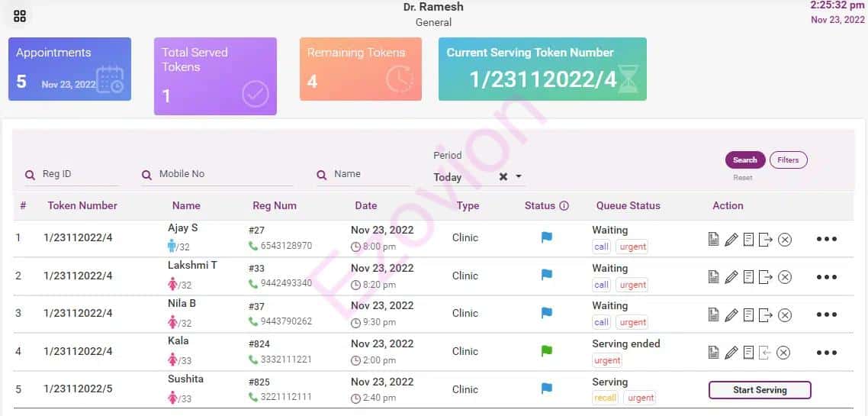Image resolution: width=868 pixels, height=416 pixels.
Task: Open the document icon for Lakshmi T
Action: click(713, 277)
